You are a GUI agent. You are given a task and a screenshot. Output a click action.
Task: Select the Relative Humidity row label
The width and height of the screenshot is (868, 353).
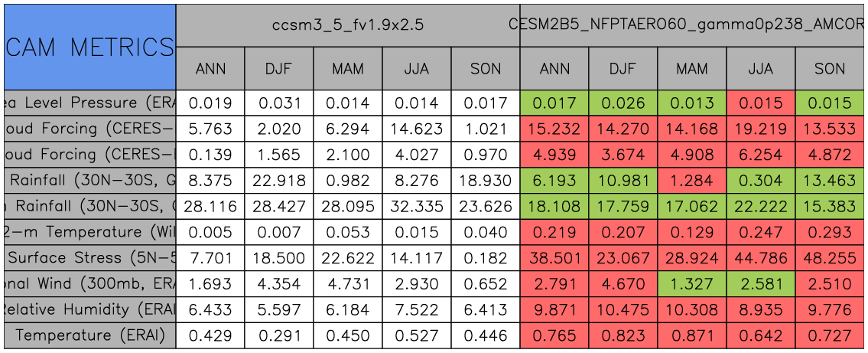pyautogui.click(x=89, y=309)
